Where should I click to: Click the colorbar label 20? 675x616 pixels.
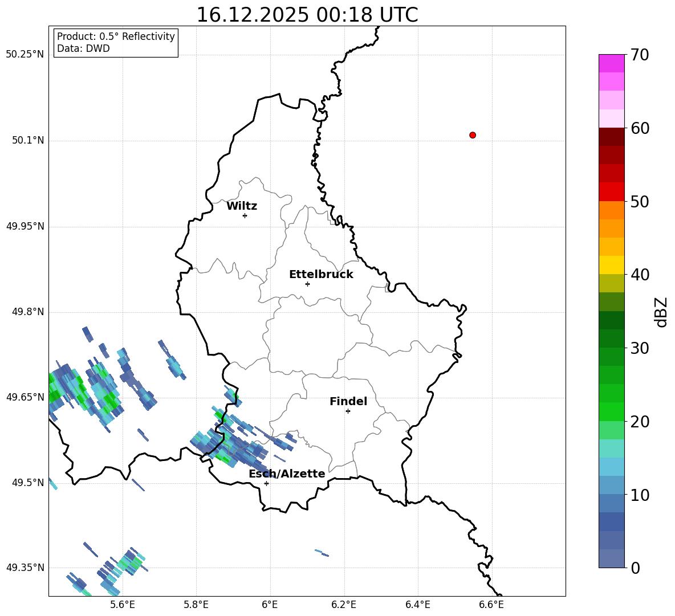pyautogui.click(x=640, y=421)
